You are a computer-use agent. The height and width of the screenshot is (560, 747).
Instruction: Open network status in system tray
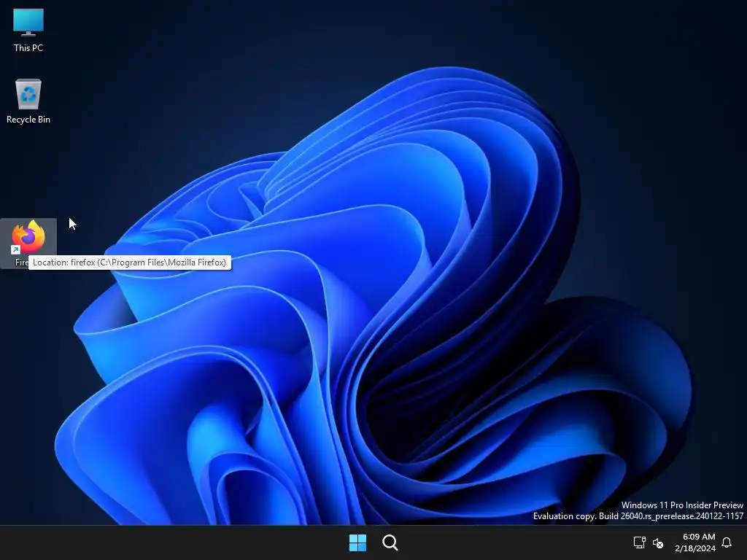click(x=639, y=542)
